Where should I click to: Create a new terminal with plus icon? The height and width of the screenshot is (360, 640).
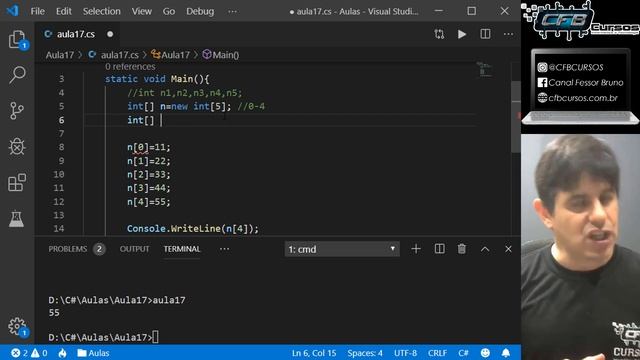pyautogui.click(x=416, y=249)
